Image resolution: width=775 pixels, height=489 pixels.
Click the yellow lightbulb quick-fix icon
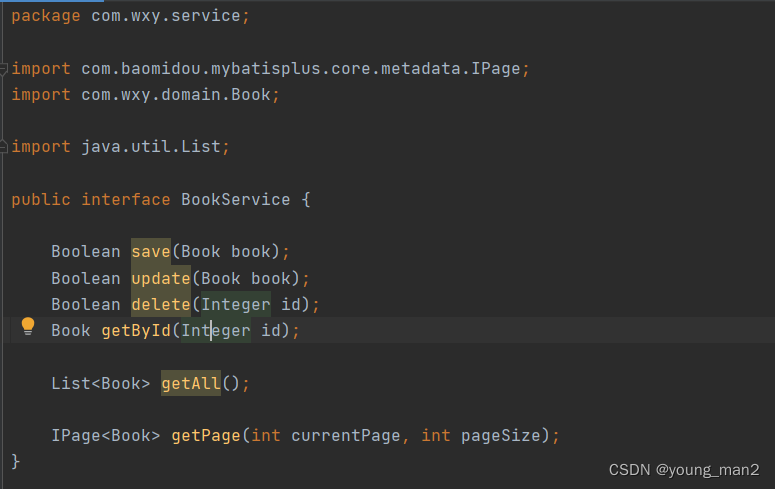pyautogui.click(x=28, y=326)
